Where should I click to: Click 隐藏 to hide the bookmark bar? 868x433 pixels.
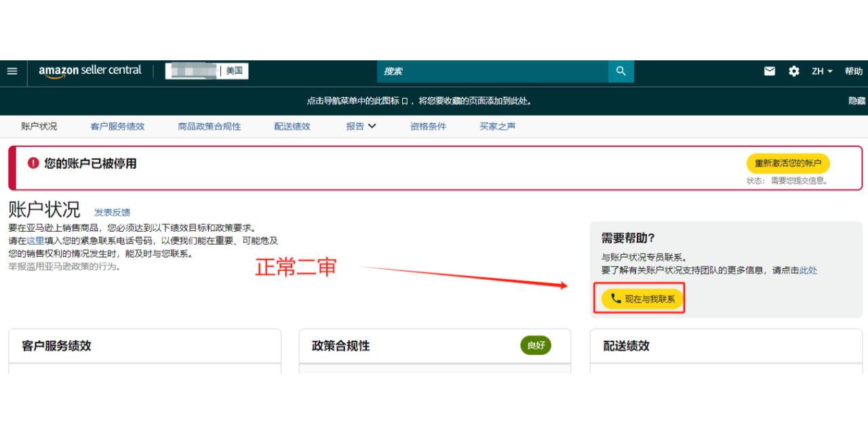[857, 101]
